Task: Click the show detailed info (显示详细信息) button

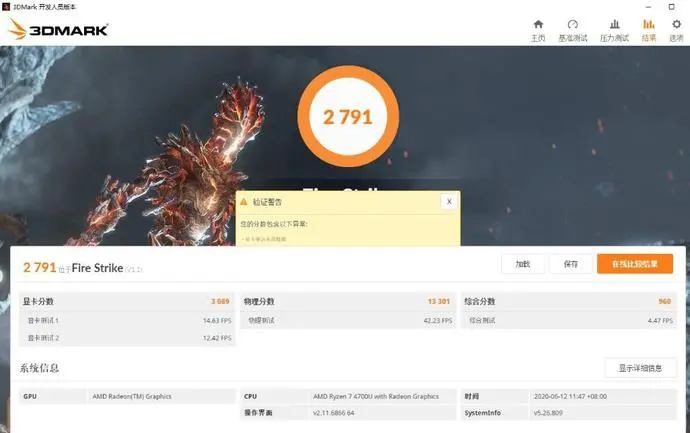Action: (x=640, y=368)
